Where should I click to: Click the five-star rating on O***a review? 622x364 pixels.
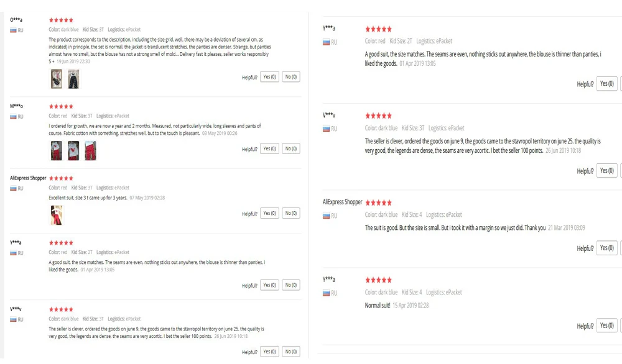point(61,20)
